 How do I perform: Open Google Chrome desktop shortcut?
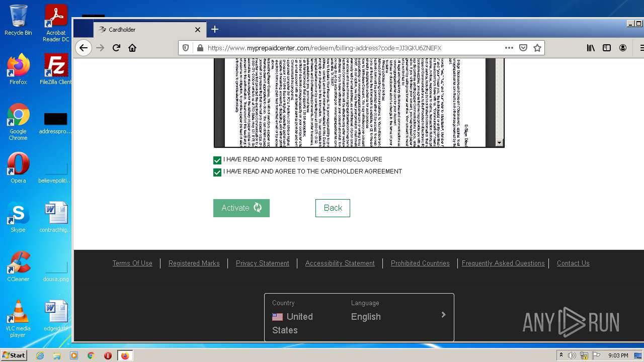[18, 122]
